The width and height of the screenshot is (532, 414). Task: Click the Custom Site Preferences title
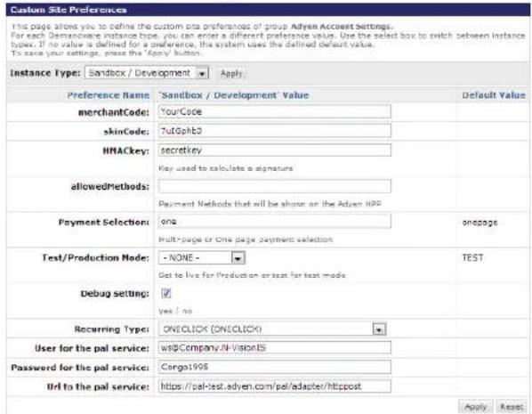pyautogui.click(x=69, y=10)
